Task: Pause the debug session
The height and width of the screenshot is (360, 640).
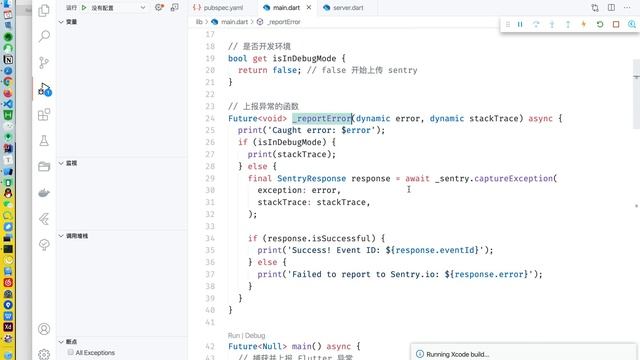Action: 520,24
